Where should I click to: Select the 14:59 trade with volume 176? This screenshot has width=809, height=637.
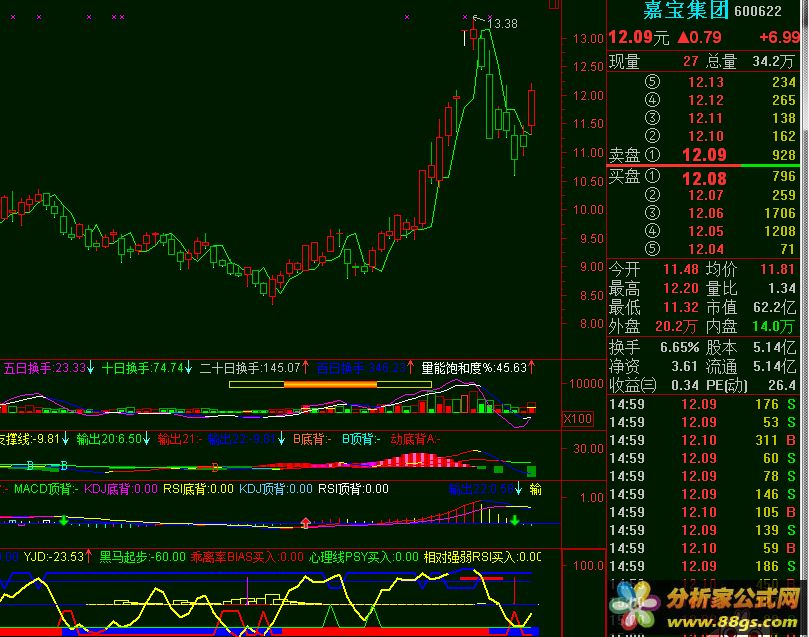703,404
